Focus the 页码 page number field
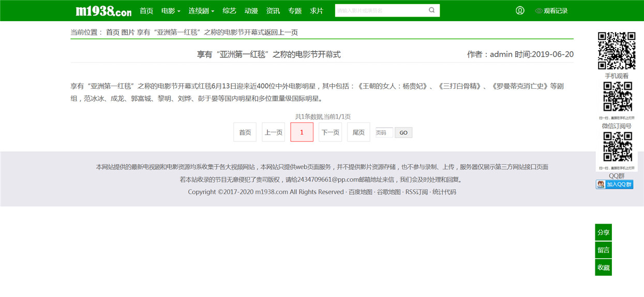The image size is (644, 297). [x=384, y=132]
